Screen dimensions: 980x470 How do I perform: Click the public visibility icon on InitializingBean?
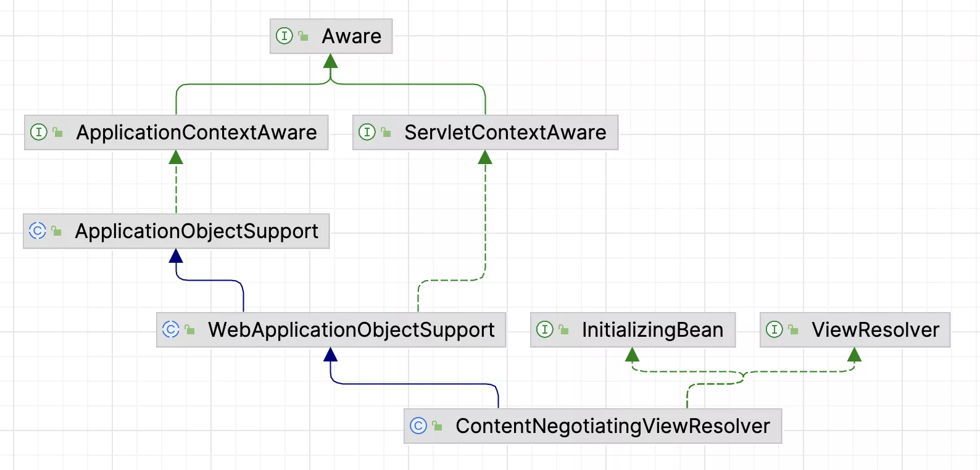point(563,330)
